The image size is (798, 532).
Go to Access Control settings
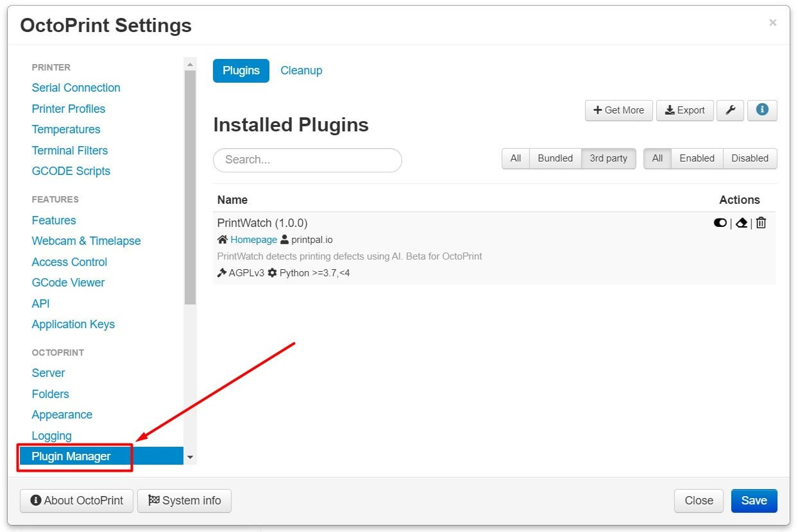pos(69,262)
